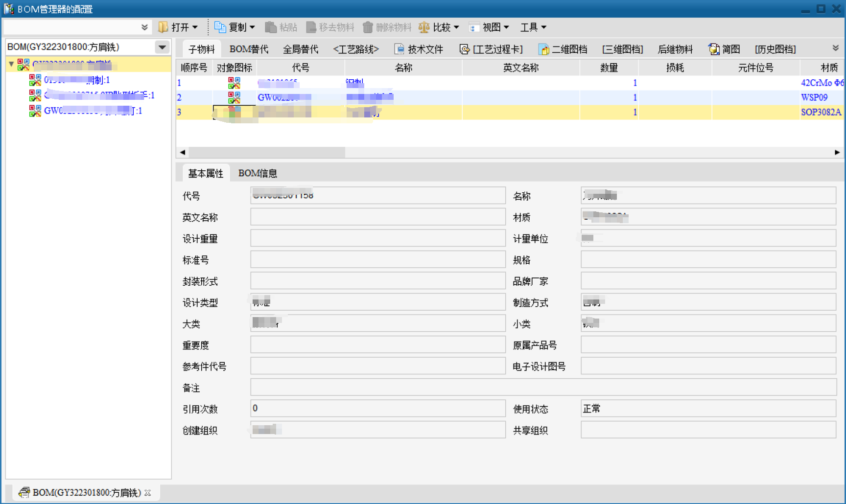The width and height of the screenshot is (846, 504).
Task: Close the bottom BOM(GY322301800:方肩铣) tab
Action: click(148, 493)
